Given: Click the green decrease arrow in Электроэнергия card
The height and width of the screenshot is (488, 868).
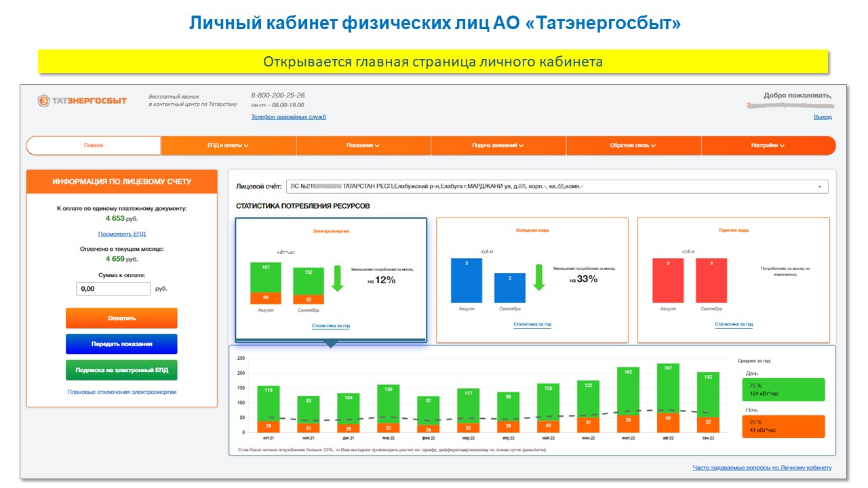Looking at the screenshot, I should (x=337, y=279).
